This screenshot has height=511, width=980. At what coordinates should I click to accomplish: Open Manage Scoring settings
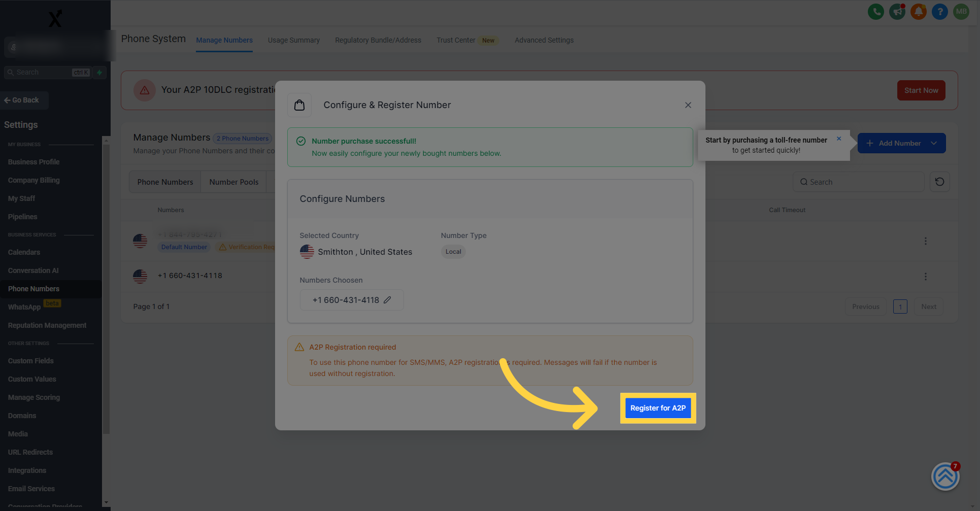(x=34, y=397)
